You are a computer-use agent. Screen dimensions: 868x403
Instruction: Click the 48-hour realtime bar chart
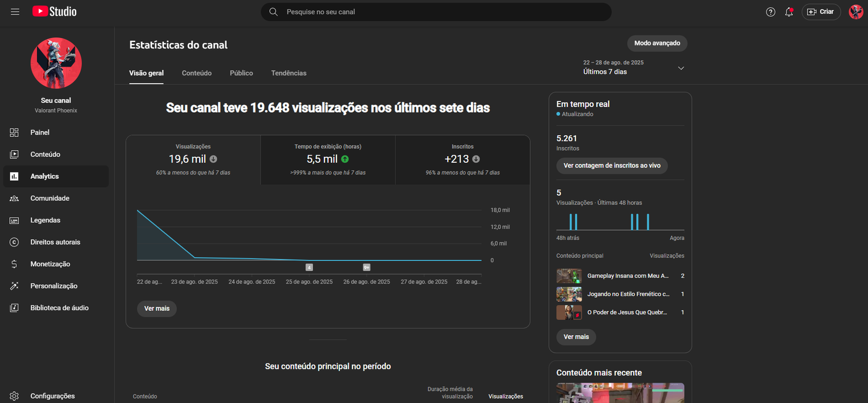[620, 222]
